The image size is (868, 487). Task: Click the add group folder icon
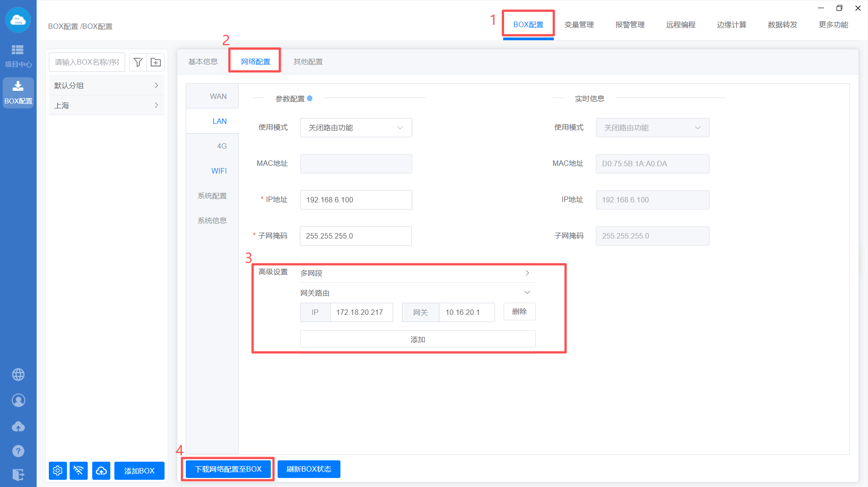pyautogui.click(x=156, y=62)
